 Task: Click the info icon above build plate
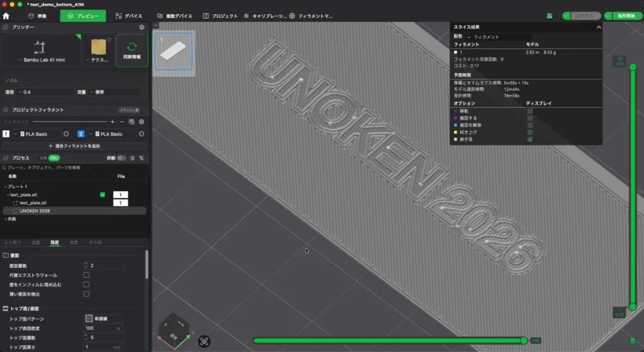pyautogui.click(x=109, y=40)
